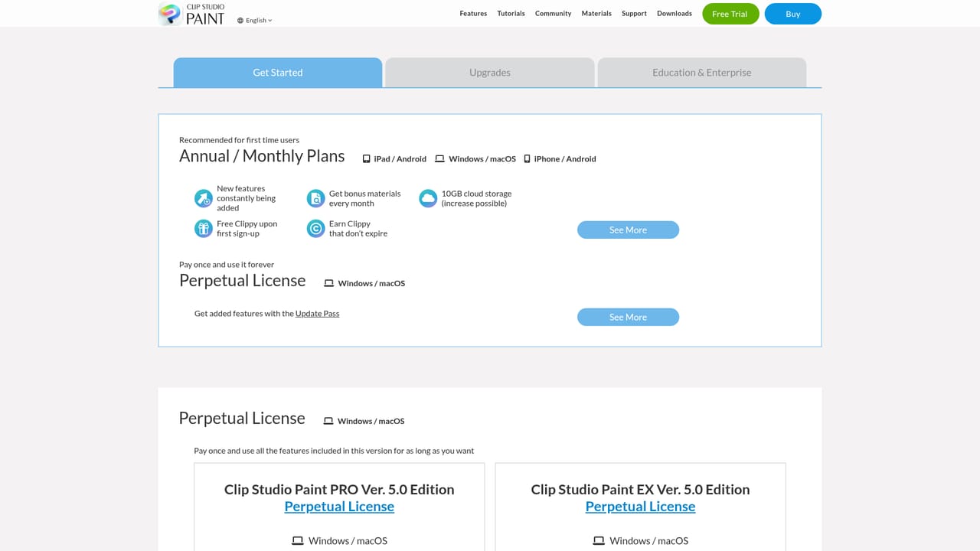Click the "Annual / Monthly Plans" heading
Viewport: 980px width, 551px height.
point(262,156)
